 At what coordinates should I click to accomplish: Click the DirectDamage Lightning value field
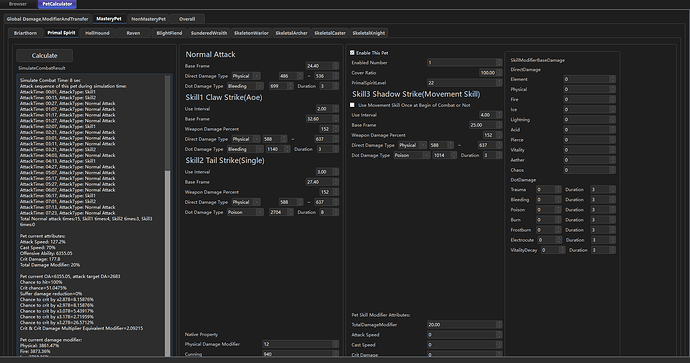pyautogui.click(x=589, y=120)
